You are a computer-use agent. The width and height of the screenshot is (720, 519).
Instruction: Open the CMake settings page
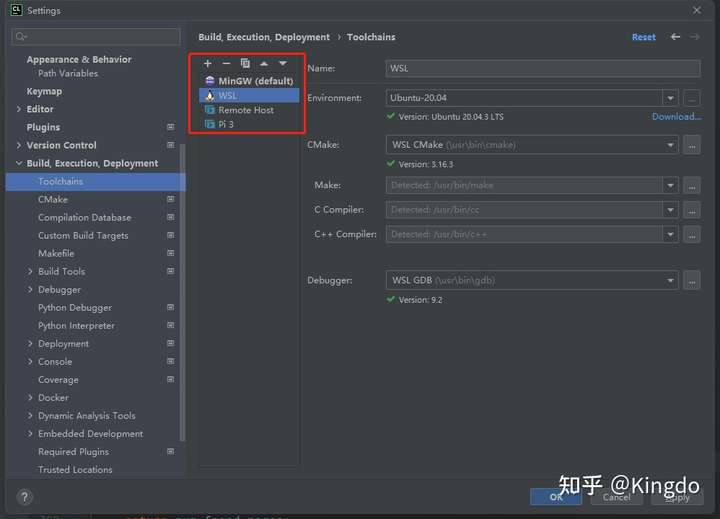click(x=53, y=199)
